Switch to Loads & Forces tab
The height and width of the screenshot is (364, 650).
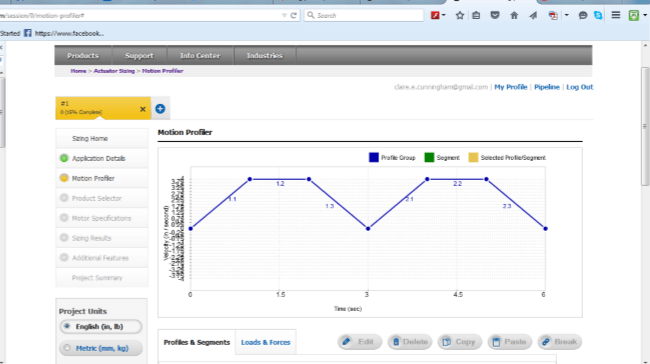(x=266, y=342)
